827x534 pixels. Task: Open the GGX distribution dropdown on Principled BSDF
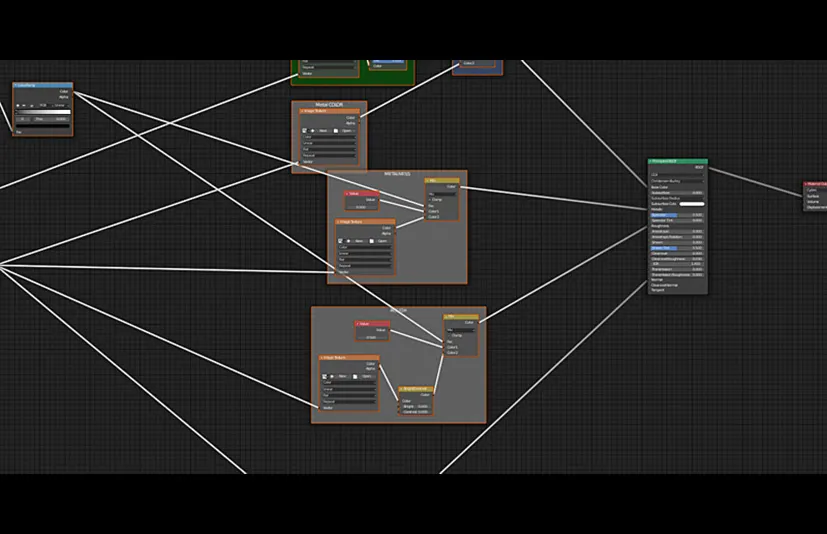pyautogui.click(x=677, y=175)
